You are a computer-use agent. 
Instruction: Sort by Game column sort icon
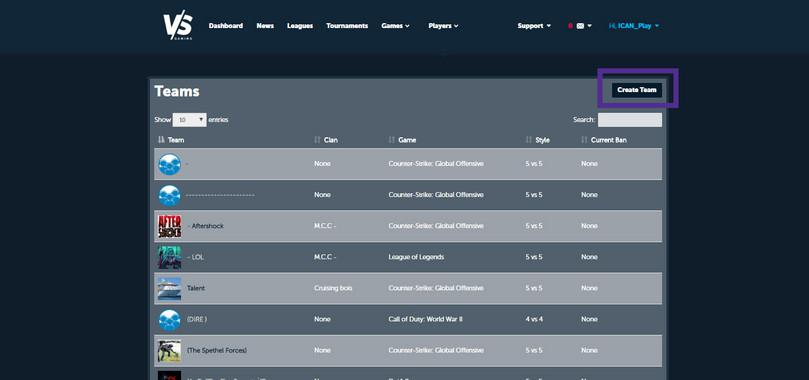pos(392,140)
